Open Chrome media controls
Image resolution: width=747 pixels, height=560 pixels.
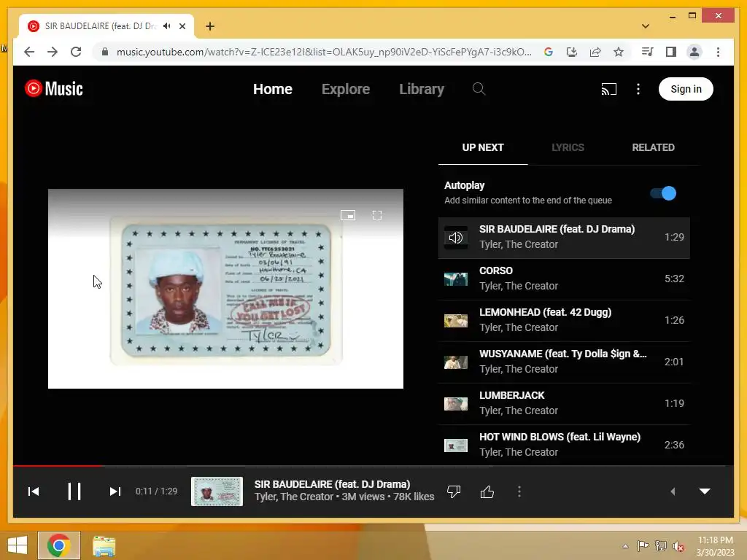[648, 52]
